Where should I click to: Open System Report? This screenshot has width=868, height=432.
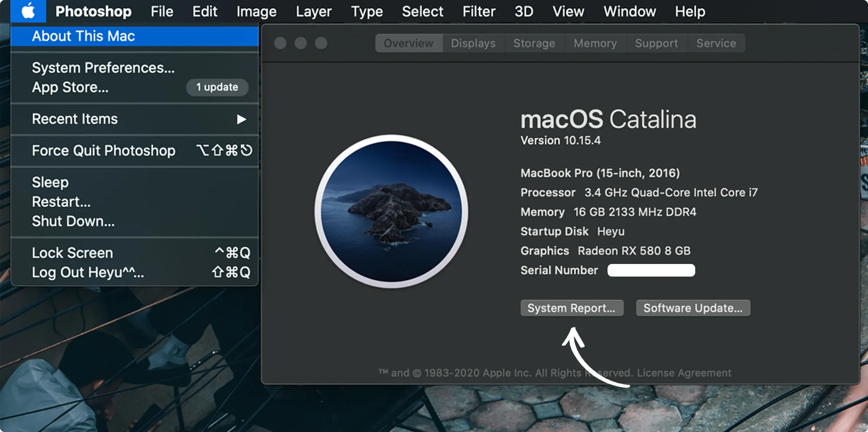tap(571, 308)
